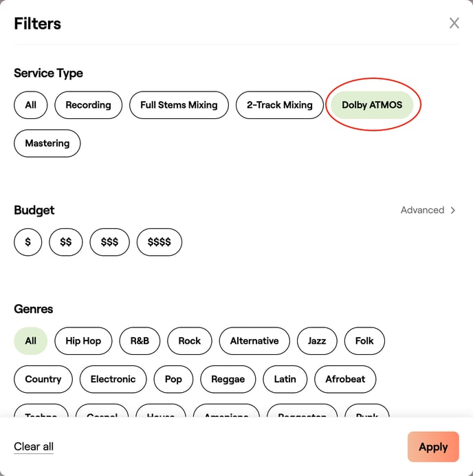
Task: Choose the four dollar-sign budget
Action: pos(159,242)
